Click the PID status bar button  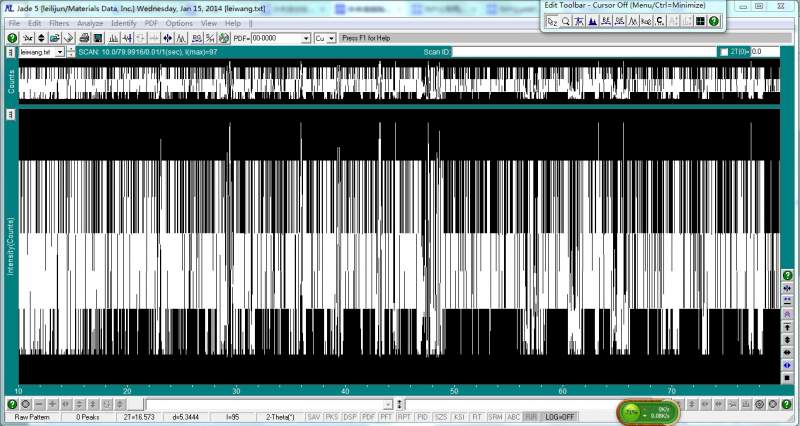pos(422,417)
